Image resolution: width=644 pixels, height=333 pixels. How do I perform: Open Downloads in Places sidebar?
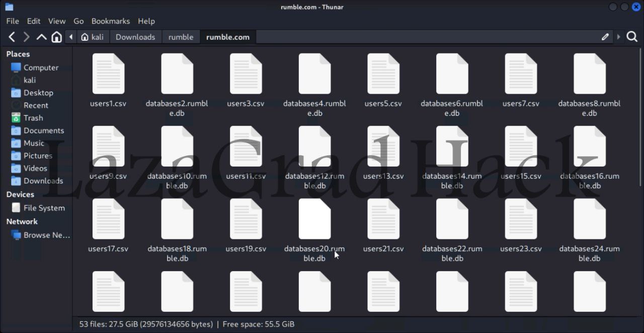point(36,181)
